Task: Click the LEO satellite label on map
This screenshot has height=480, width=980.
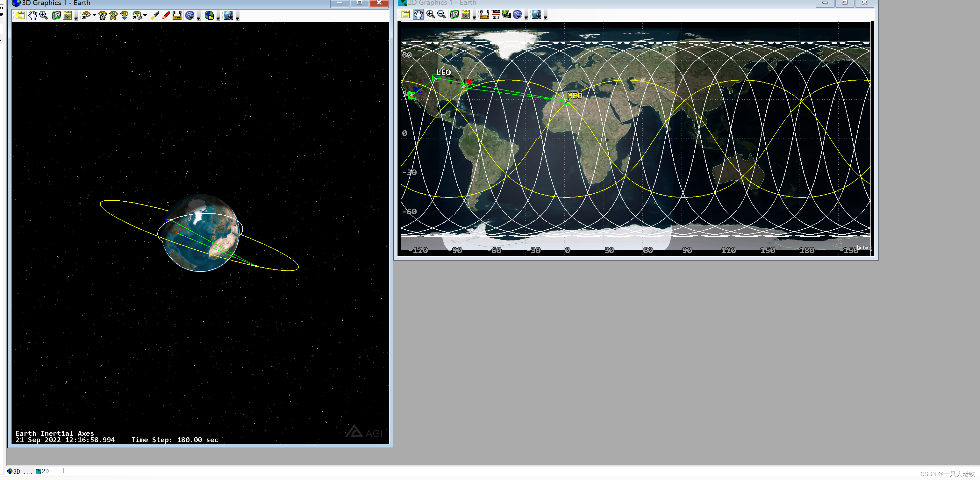Action: click(444, 72)
